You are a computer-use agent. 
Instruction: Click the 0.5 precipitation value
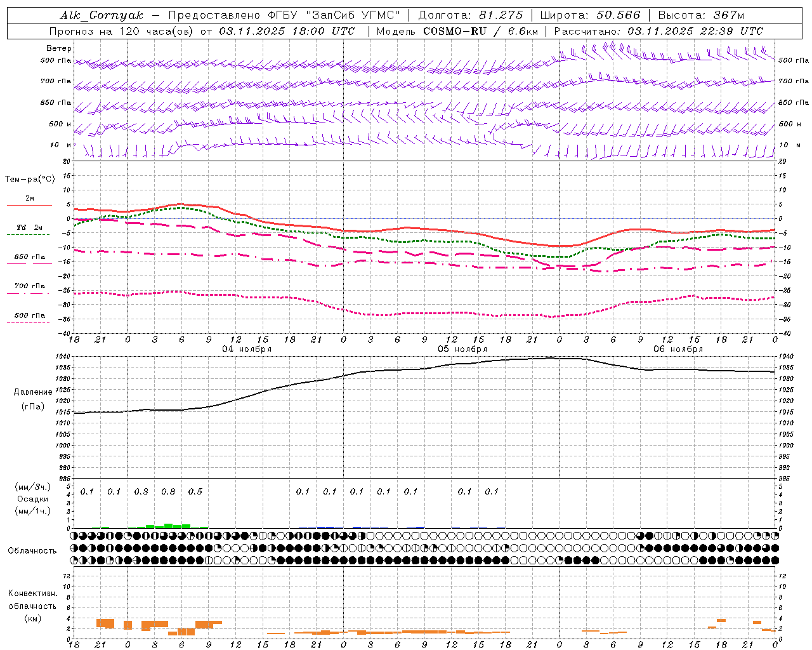tap(195, 492)
